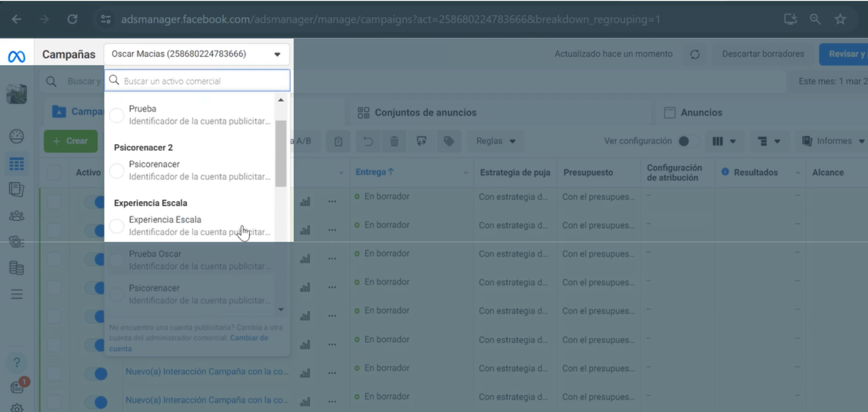Click the account list scroll up arrow

click(281, 100)
